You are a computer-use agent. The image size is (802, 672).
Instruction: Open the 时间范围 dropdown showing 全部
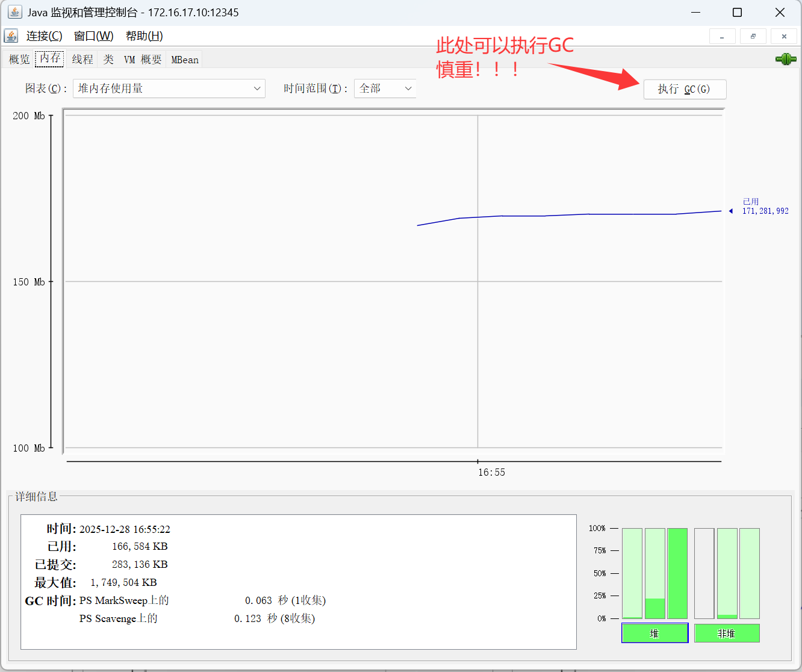pyautogui.click(x=385, y=89)
